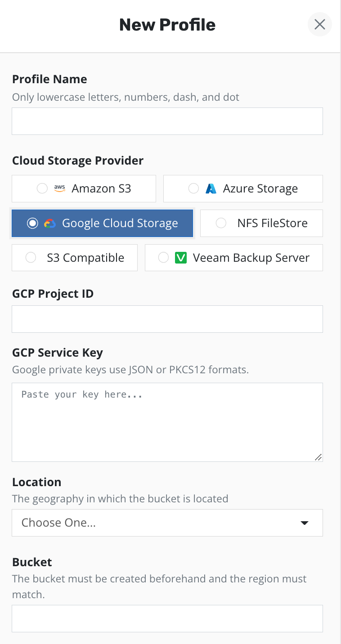The width and height of the screenshot is (341, 644).
Task: Click the green Veeam logo icon
Action: tap(180, 258)
